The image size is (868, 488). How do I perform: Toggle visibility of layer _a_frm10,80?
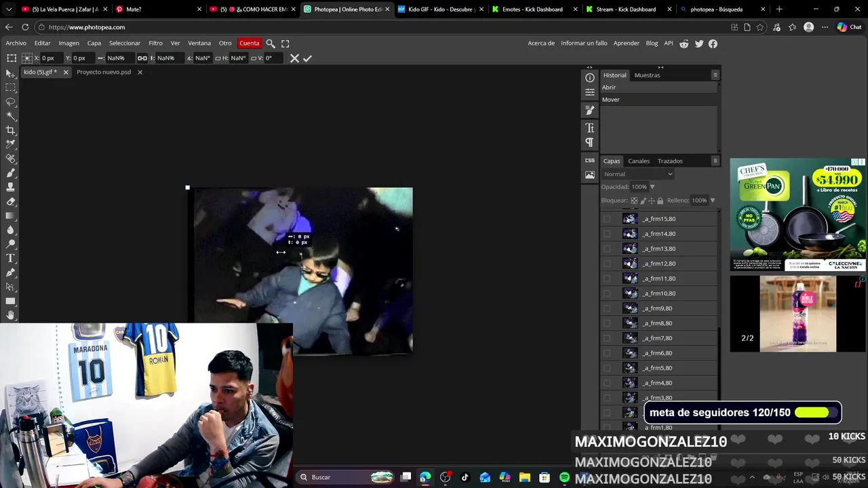(x=607, y=293)
